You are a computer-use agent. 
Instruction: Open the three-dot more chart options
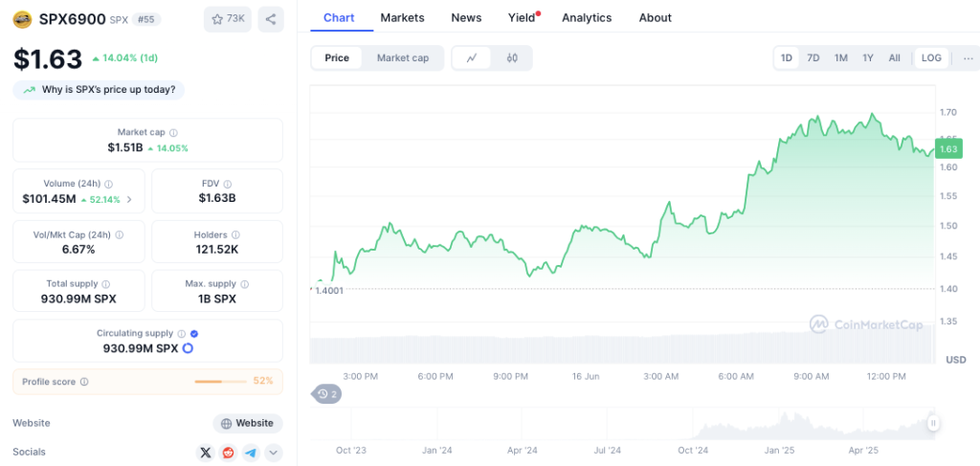point(969,58)
